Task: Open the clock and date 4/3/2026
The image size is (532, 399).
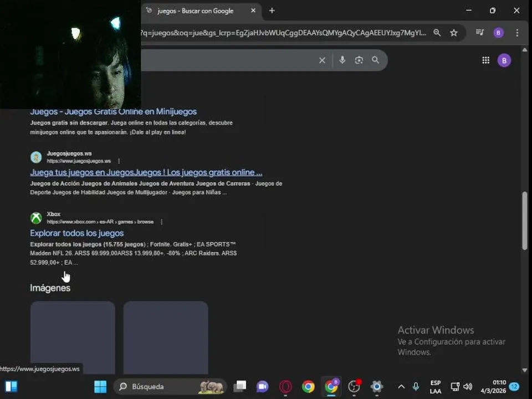Action: pos(493,387)
